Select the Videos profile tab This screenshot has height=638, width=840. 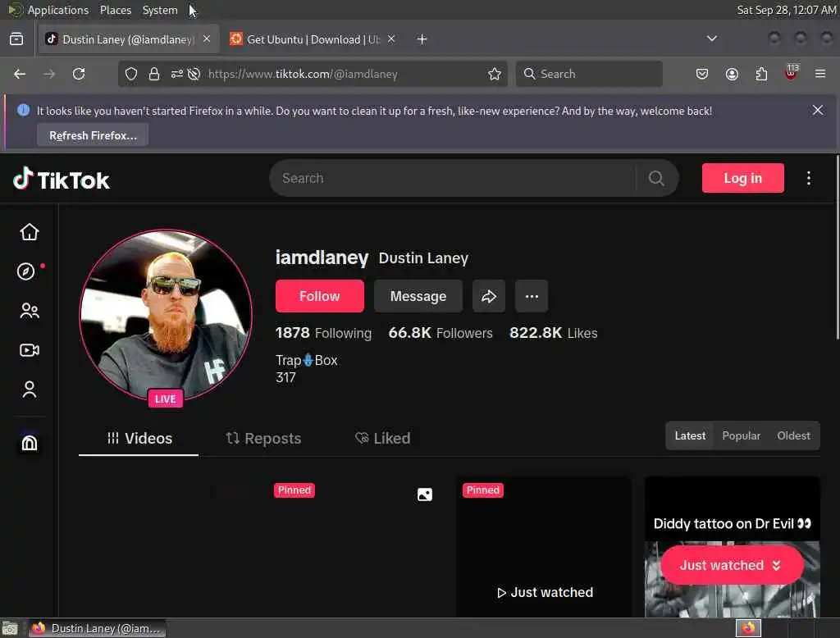tap(139, 438)
